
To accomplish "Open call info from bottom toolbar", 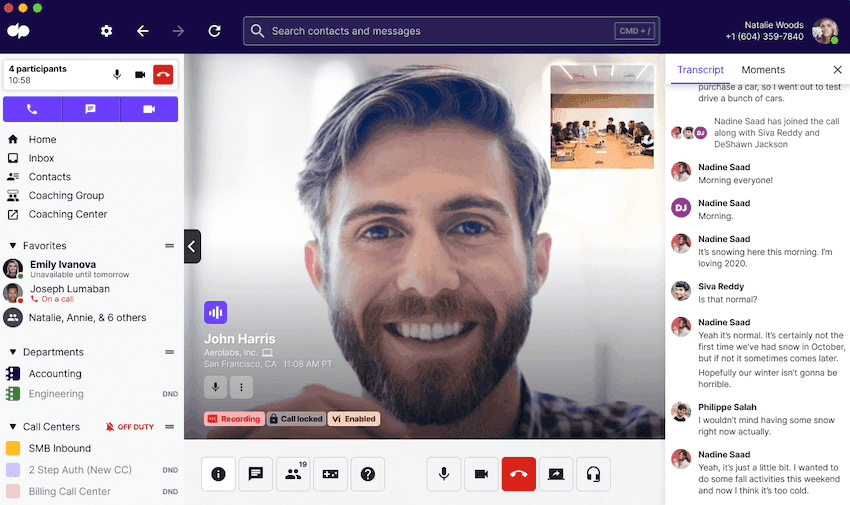I will click(x=218, y=474).
